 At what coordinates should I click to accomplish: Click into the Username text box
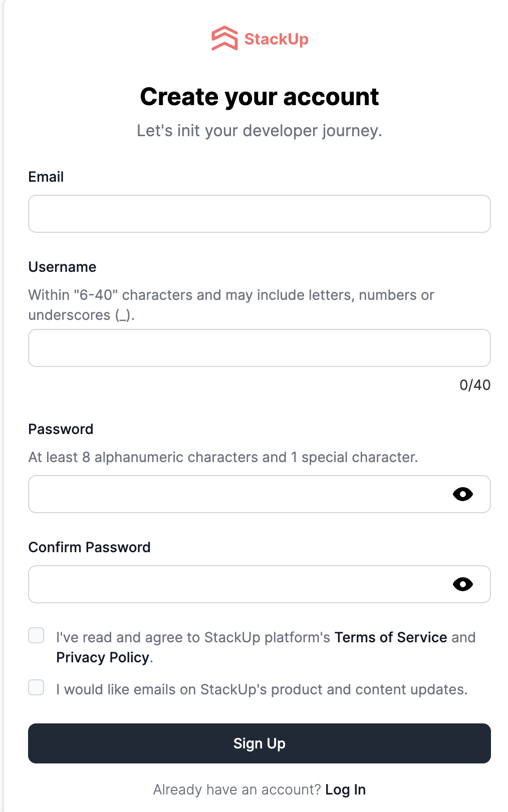(x=259, y=348)
